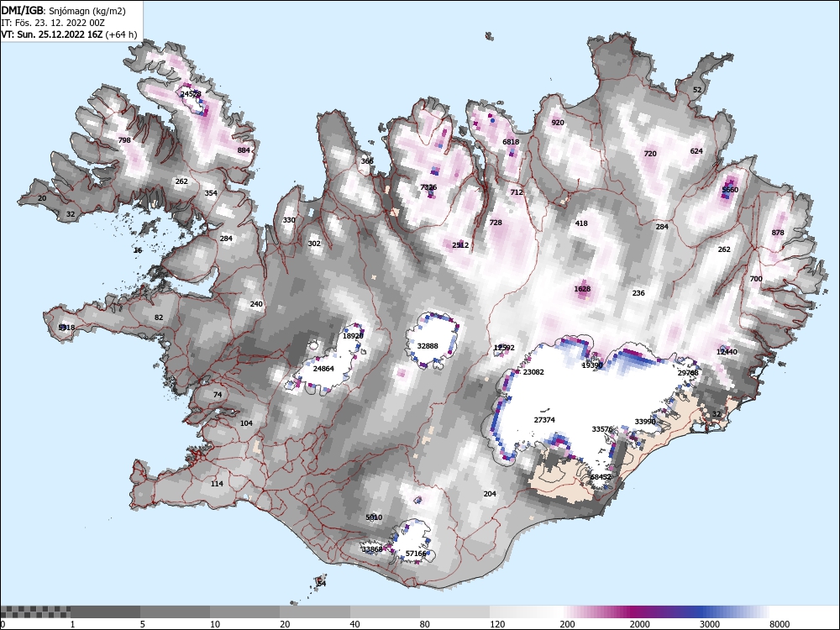The width and height of the screenshot is (840, 630).
Task: Click the 33868 glacier value label
Action: coord(372,549)
